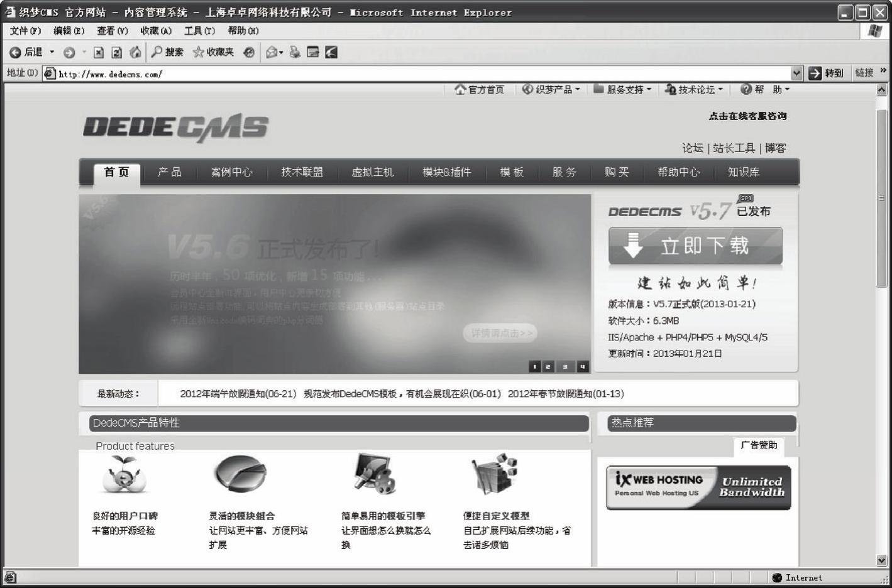
Task: Open the 帮助(H) menu
Action: tap(243, 30)
